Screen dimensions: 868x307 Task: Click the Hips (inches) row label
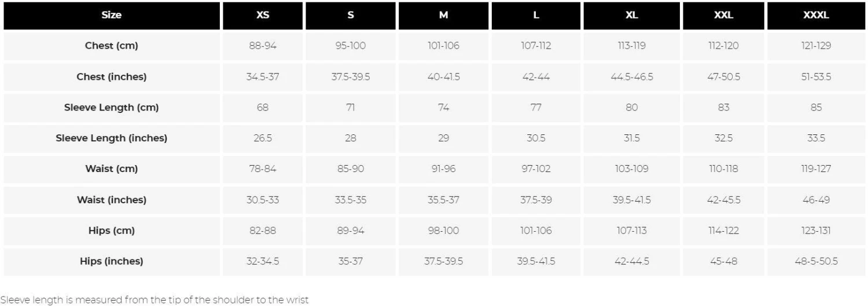[112, 261]
